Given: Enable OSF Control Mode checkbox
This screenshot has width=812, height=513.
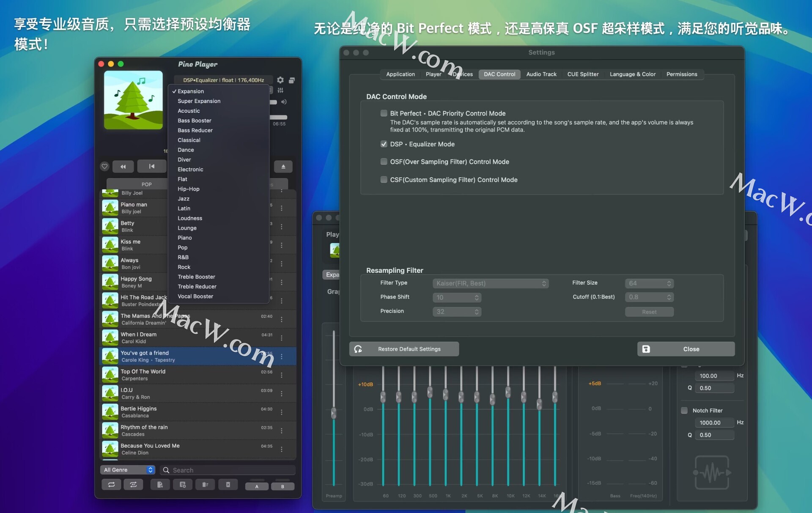Looking at the screenshot, I should tap(384, 162).
